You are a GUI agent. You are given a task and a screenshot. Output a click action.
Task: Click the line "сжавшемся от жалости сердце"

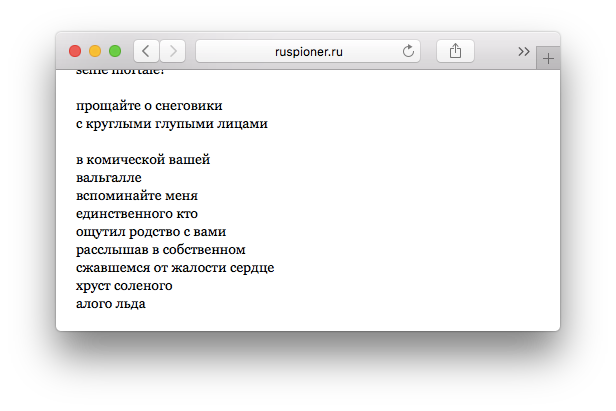coord(175,268)
